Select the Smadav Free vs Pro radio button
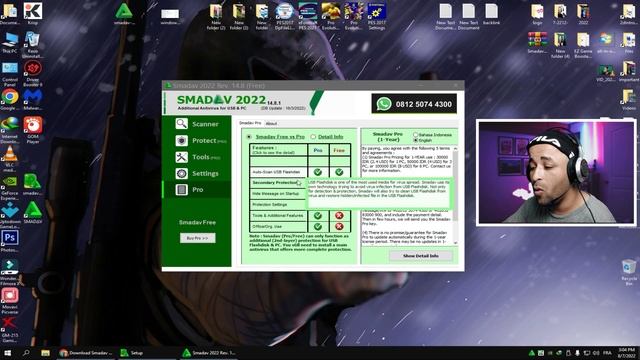Screen dimensions: 640x360 tap(249, 137)
